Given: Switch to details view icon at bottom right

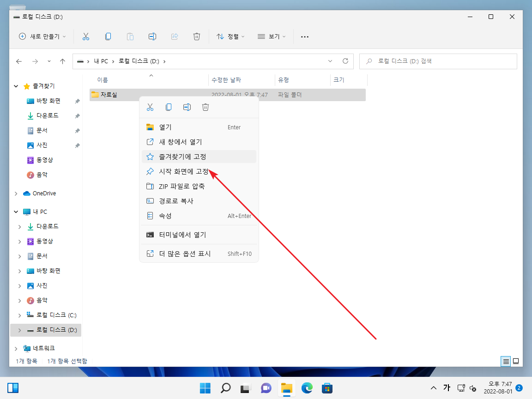Looking at the screenshot, I should click(506, 361).
